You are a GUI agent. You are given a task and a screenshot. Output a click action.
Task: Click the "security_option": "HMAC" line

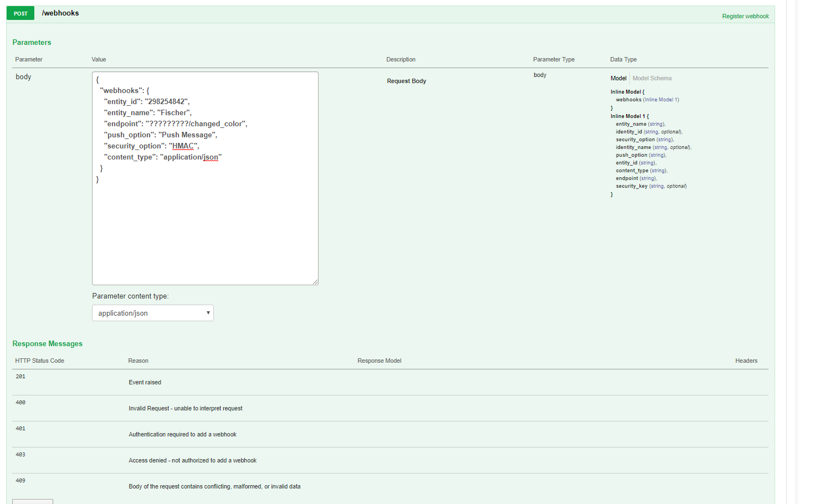coord(151,146)
